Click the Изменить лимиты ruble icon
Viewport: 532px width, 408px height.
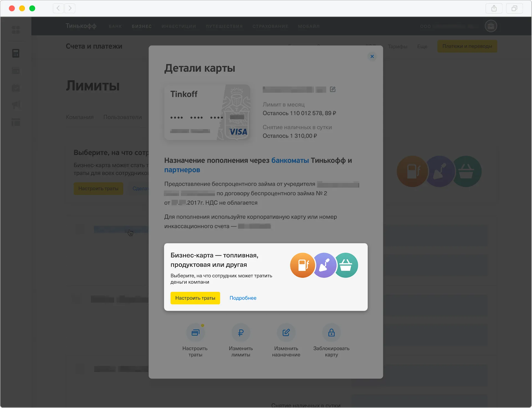click(x=241, y=332)
